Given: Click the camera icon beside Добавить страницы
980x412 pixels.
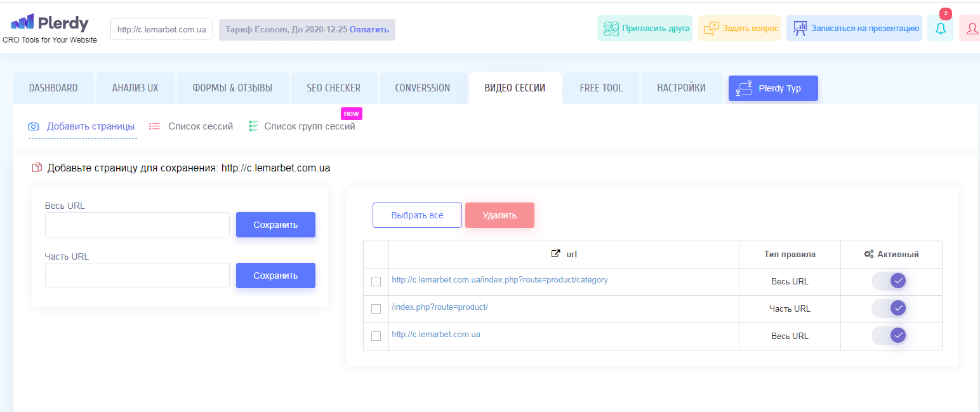Looking at the screenshot, I should [34, 126].
